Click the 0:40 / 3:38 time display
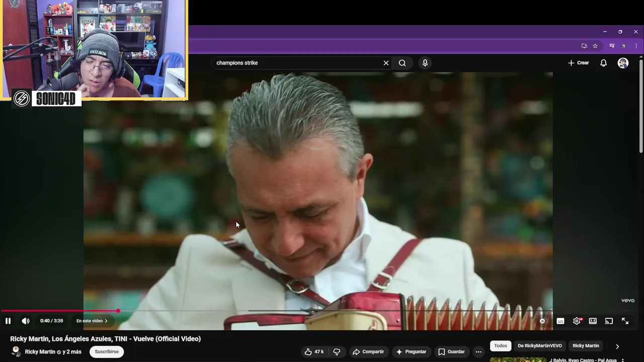 tap(52, 321)
